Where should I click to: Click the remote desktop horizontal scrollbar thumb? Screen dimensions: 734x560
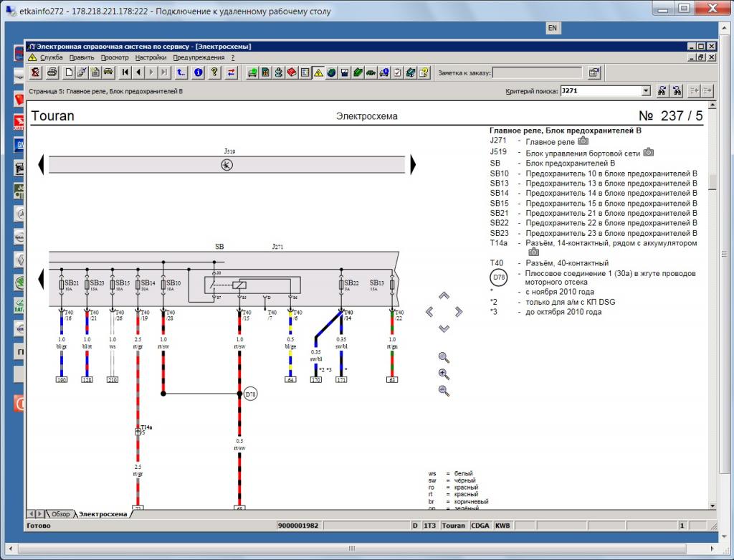tap(351, 549)
